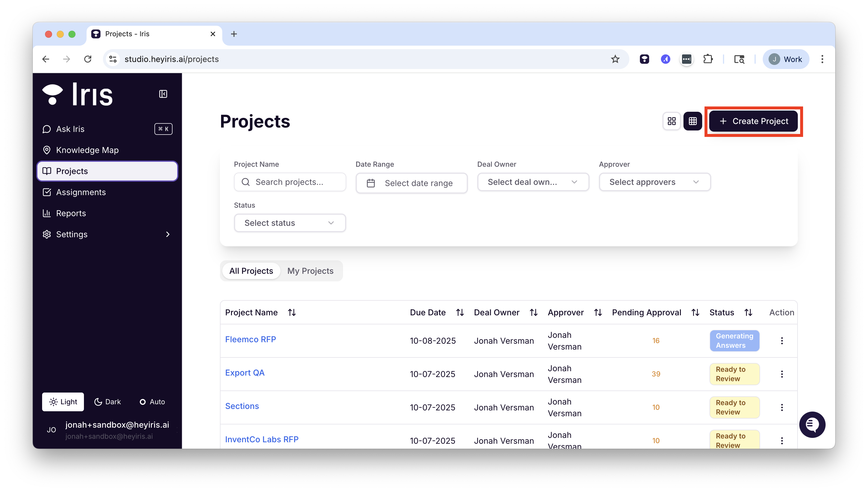This screenshot has width=868, height=492.
Task: Select the All Projects tab
Action: pyautogui.click(x=251, y=271)
